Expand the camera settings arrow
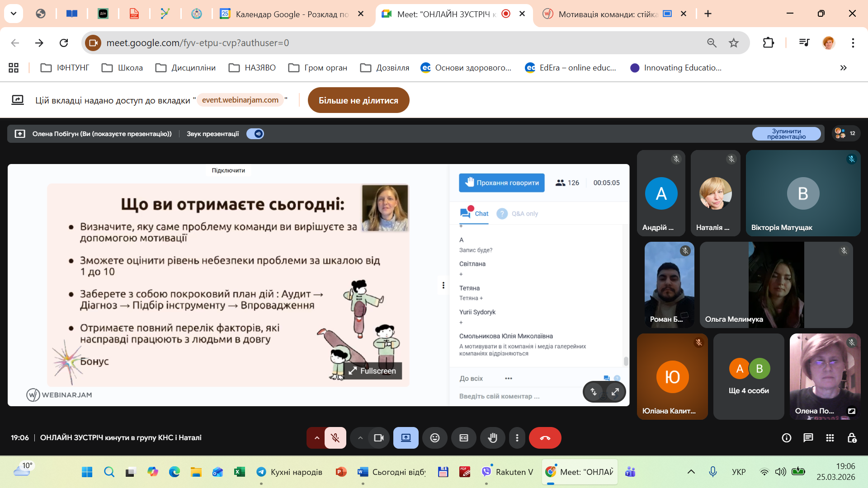 click(360, 438)
